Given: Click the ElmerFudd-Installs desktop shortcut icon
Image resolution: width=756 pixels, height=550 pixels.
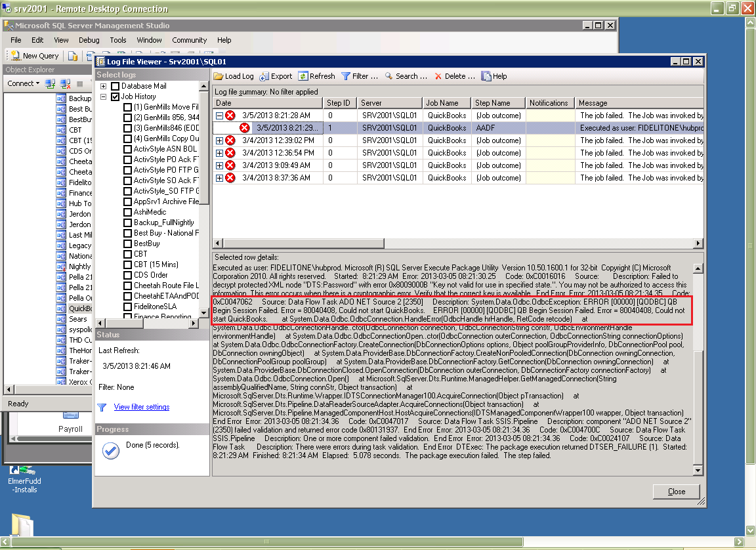Looking at the screenshot, I should pos(23,469).
